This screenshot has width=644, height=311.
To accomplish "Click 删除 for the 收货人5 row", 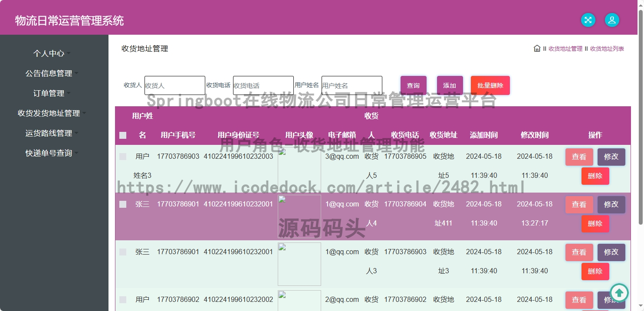I will pyautogui.click(x=595, y=176).
